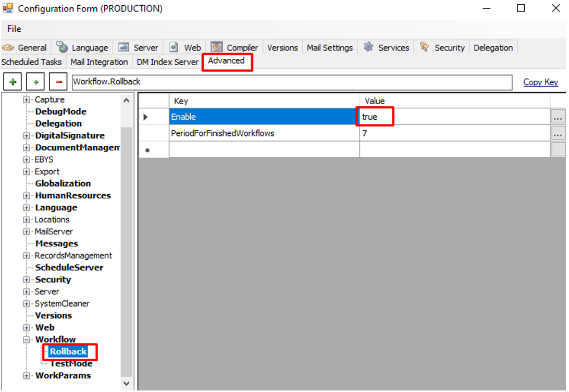The width and height of the screenshot is (569, 392).
Task: Select ScheduleServer in the tree
Action: [69, 267]
